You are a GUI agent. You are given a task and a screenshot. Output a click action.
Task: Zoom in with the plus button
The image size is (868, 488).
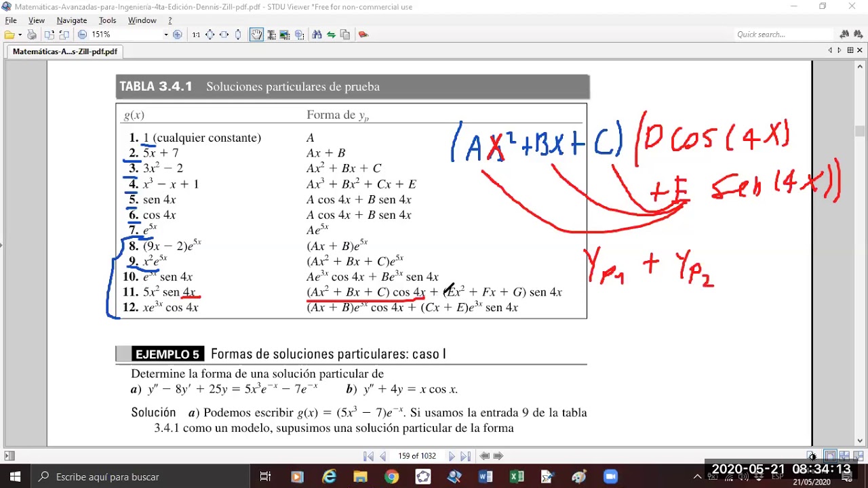coord(178,35)
